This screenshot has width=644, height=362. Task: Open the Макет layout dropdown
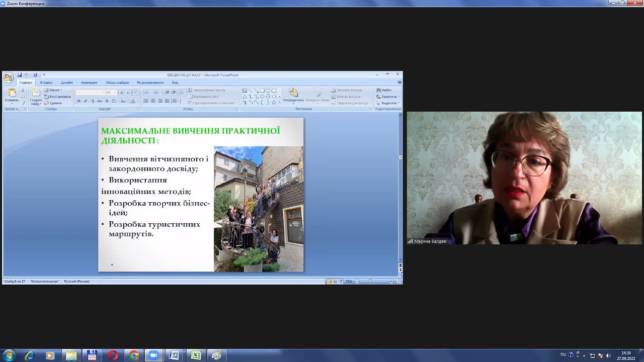pyautogui.click(x=53, y=90)
